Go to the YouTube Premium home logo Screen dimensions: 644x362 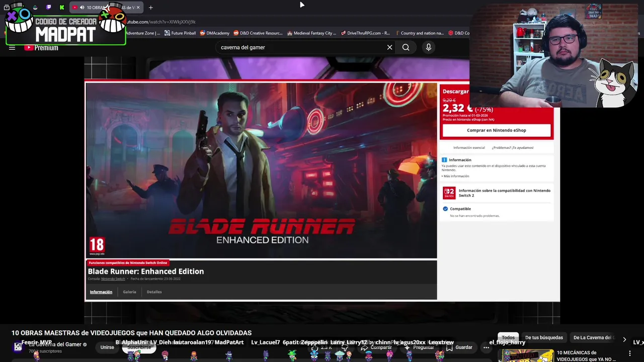[41, 48]
